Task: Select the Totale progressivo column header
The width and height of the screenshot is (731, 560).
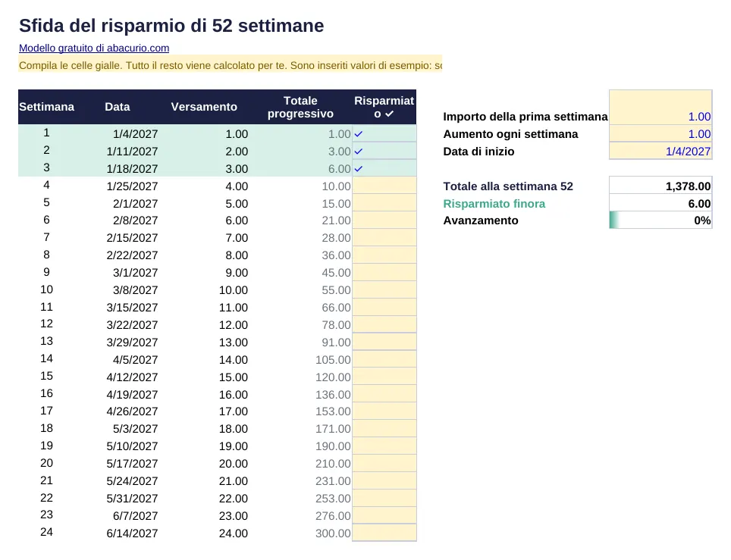Action: coord(301,107)
